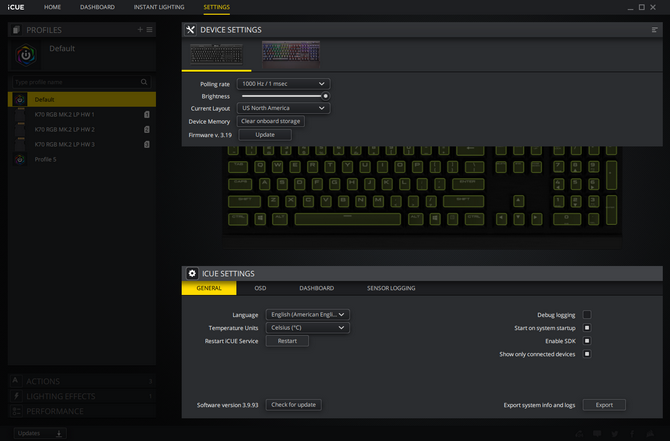Select the Settings top menu

point(217,7)
